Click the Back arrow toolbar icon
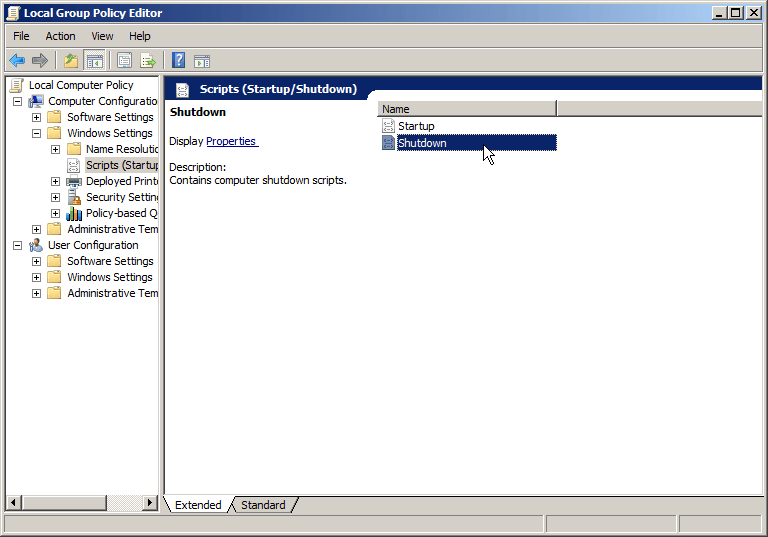Viewport: 768px width, 537px height. point(17,61)
